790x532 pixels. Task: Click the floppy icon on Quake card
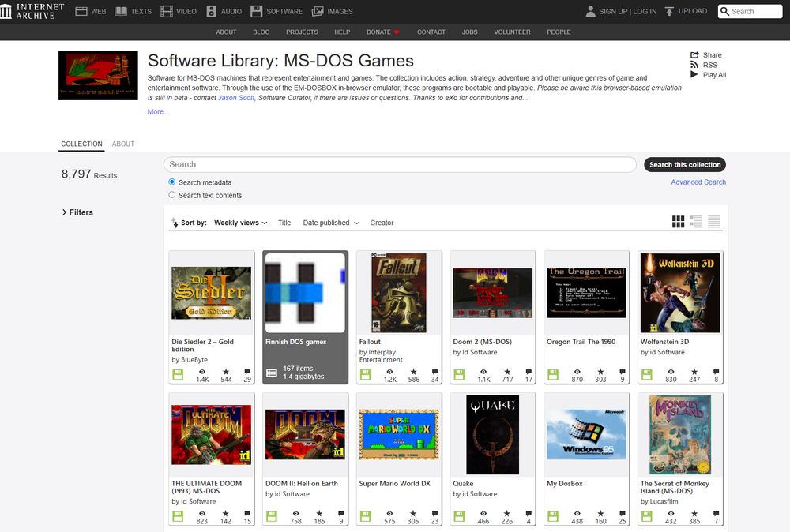(459, 516)
